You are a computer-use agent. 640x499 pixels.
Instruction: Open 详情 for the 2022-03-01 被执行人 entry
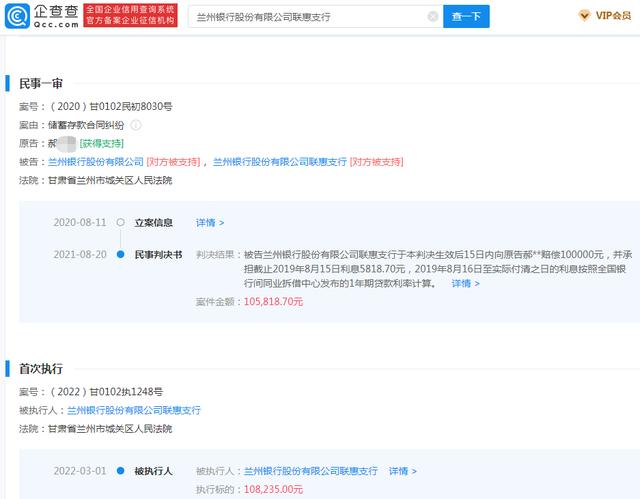pos(402,471)
